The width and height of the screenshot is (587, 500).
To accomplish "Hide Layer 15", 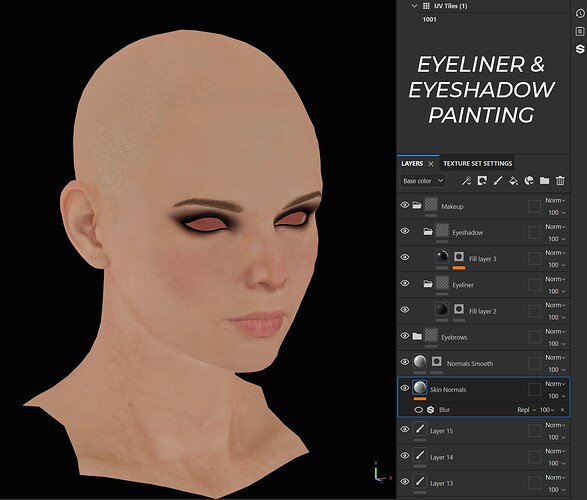I will point(405,429).
